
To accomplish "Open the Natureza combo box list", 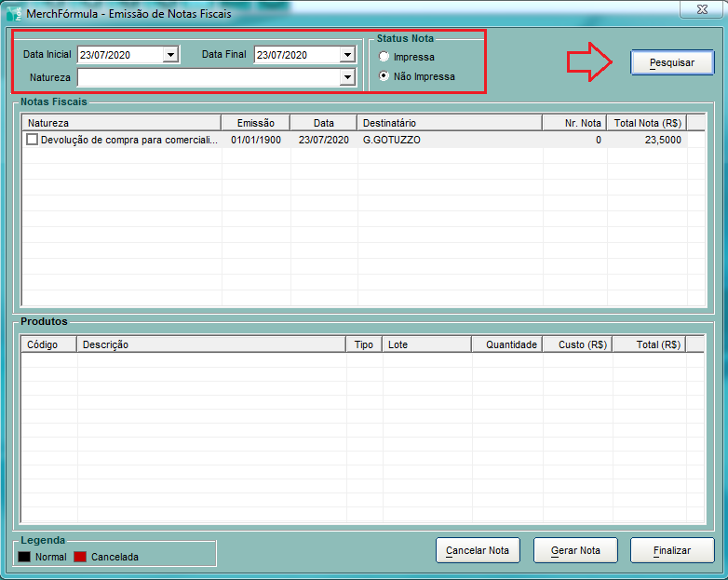I will tap(347, 77).
